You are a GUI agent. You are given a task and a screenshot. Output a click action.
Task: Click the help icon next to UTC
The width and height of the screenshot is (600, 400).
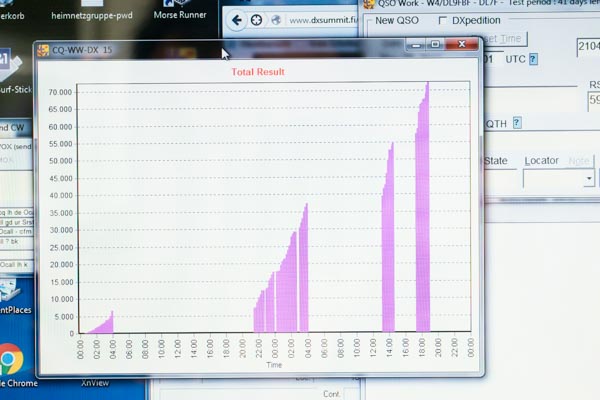533,60
